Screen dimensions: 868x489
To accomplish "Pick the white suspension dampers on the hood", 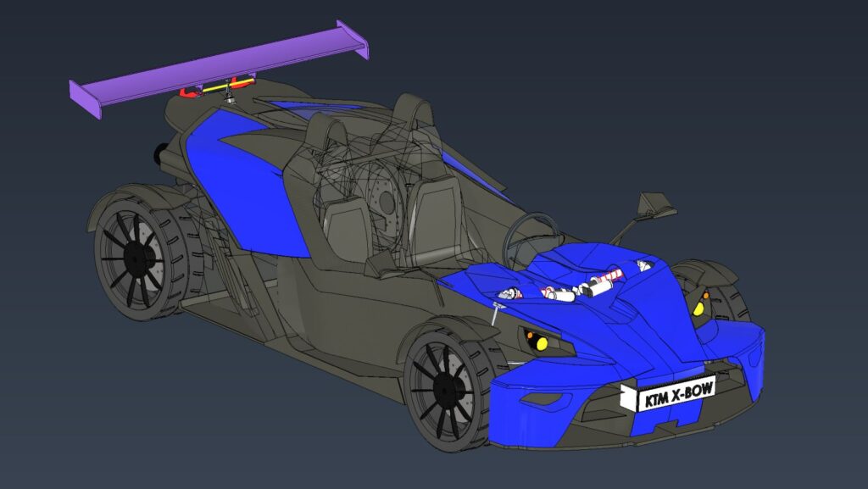I will (x=576, y=288).
